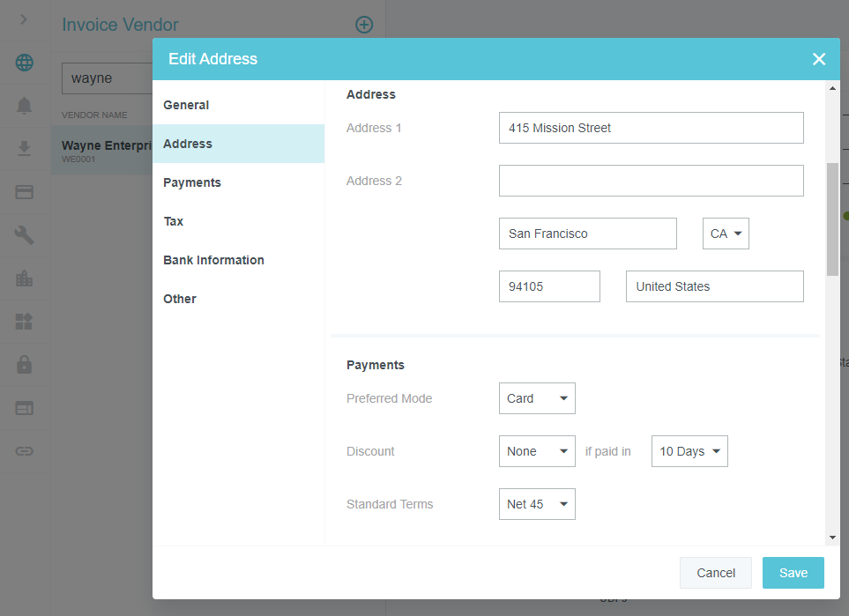Viewport: 849px width, 616px height.
Task: Open the link chain icon
Action: 25,450
